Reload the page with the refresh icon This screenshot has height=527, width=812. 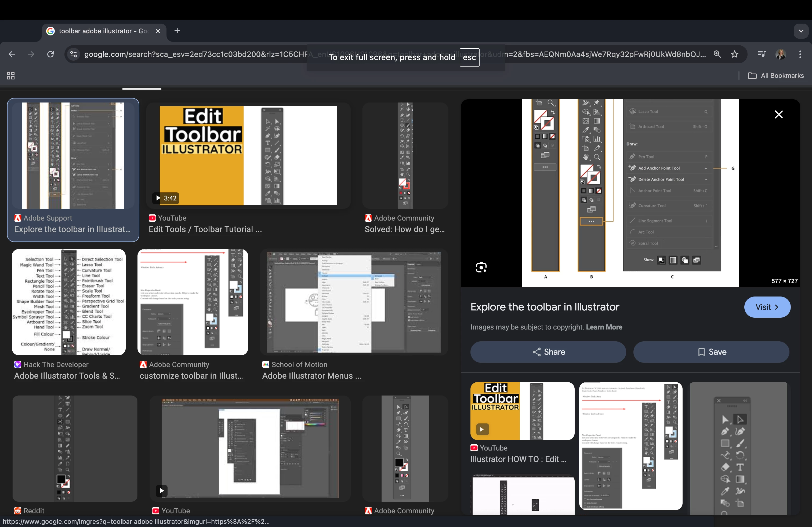50,54
